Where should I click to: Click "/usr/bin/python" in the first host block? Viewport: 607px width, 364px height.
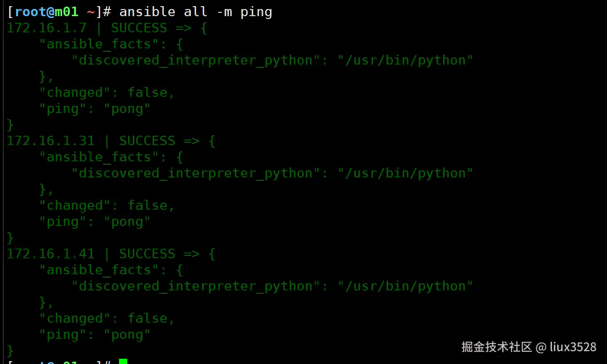(405, 60)
